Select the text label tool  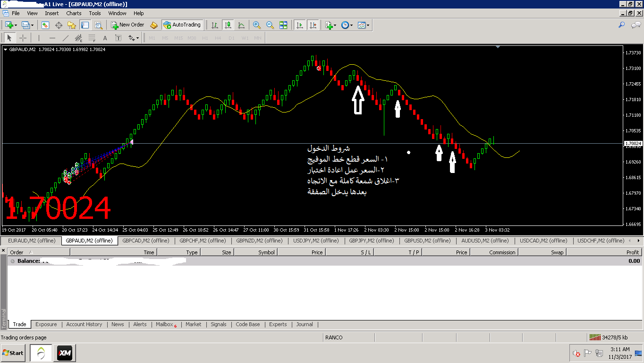click(x=105, y=38)
